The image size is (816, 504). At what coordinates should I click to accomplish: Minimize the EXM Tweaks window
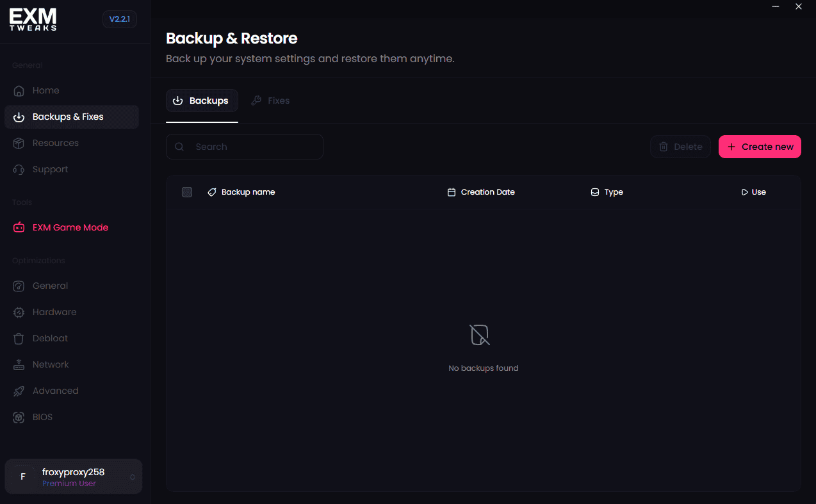(x=776, y=6)
